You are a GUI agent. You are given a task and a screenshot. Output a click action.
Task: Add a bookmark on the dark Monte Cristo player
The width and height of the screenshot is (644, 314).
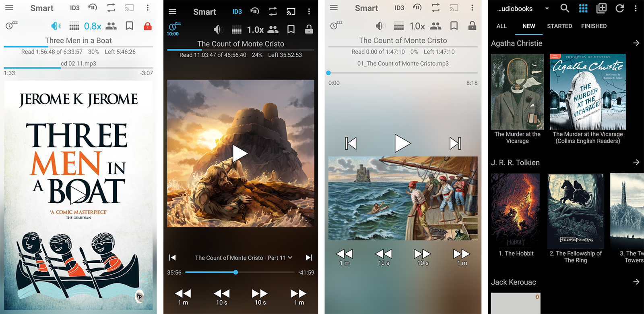pos(291,29)
